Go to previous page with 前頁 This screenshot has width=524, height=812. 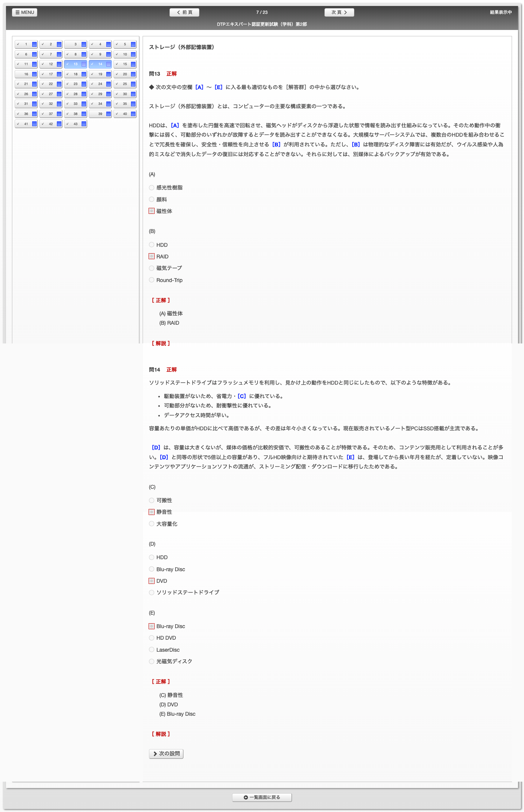[184, 12]
